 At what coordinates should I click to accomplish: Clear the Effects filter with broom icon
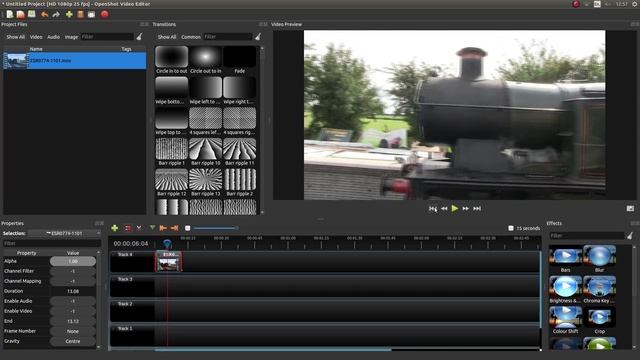tap(630, 236)
